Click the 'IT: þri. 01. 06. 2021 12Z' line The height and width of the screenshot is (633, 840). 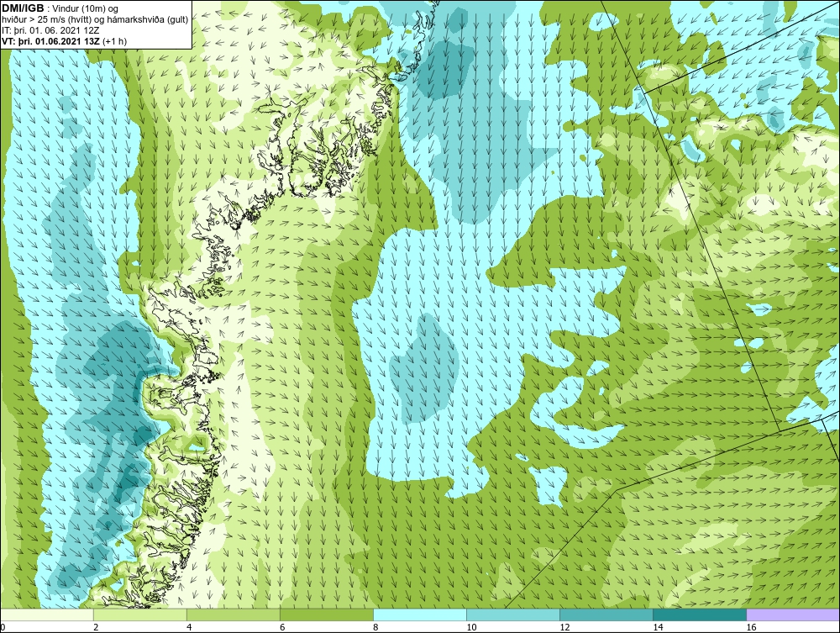tap(50, 30)
